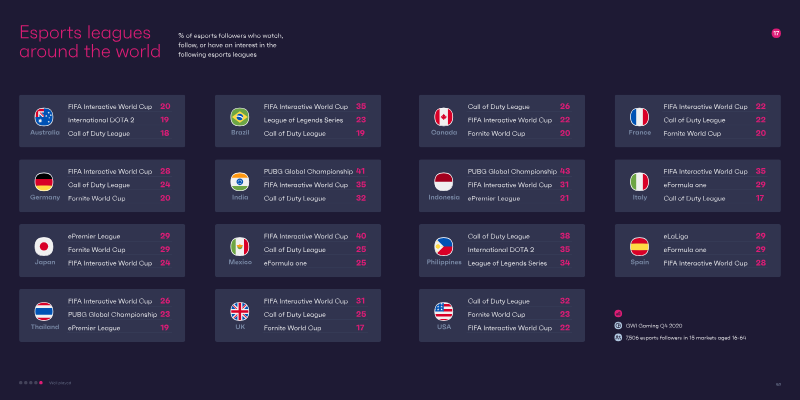Viewport: 800px width, 400px height.
Task: Select the Germany flag icon
Action: click(x=44, y=182)
